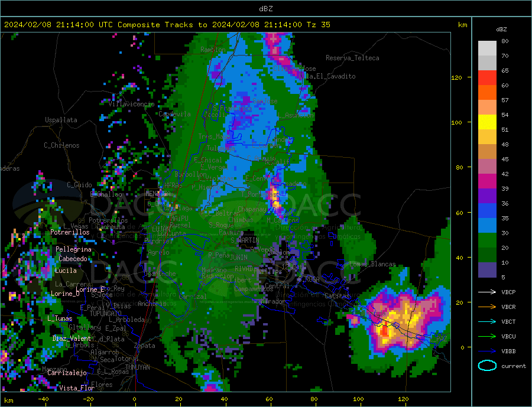Click the 'km' unit at bottom left
This screenshot has width=532, height=407.
9,401
